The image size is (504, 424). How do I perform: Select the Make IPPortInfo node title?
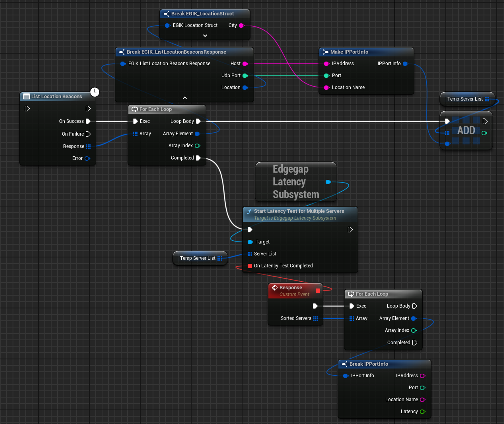coord(349,52)
